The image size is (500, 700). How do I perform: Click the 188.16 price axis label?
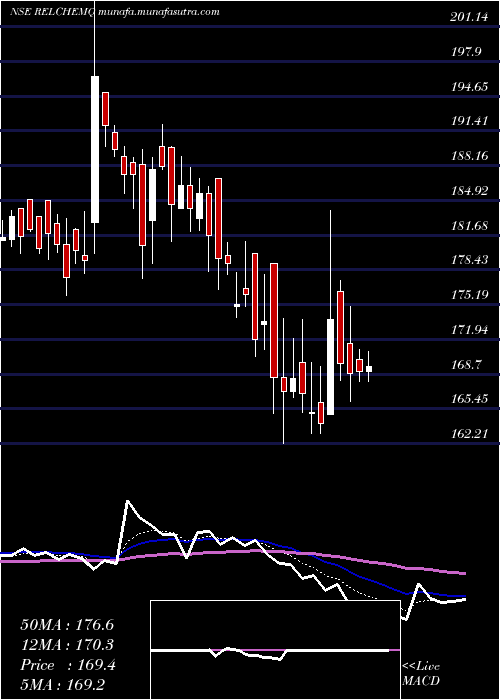471,156
